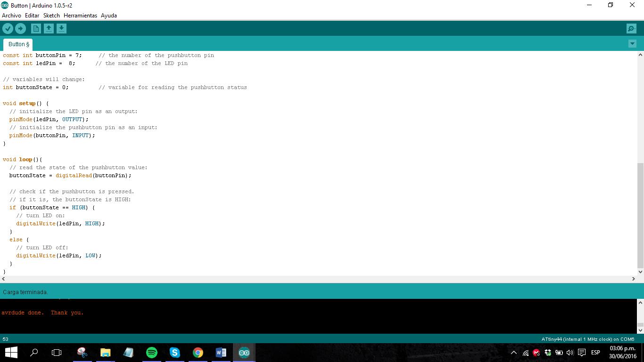Open the Archivo menu
Viewport: 644px width, 362px height.
tap(11, 16)
